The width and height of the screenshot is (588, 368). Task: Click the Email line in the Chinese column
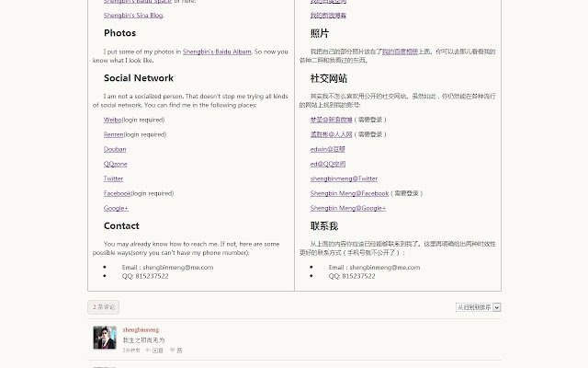374,268
